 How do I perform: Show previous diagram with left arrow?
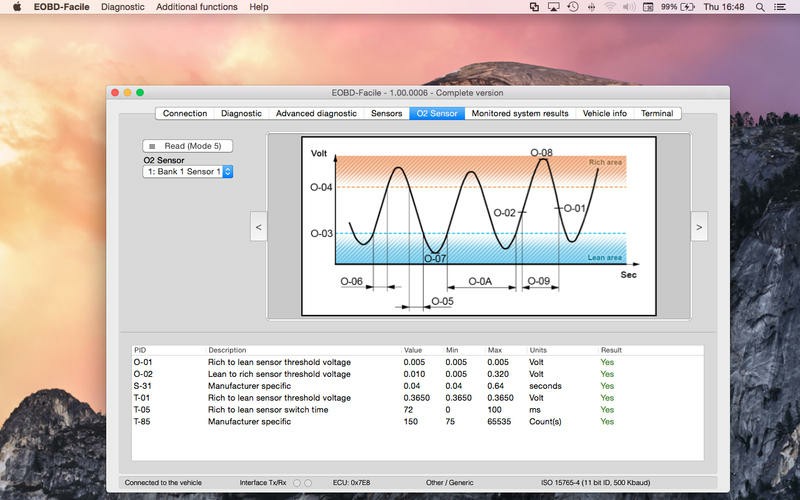pos(258,227)
